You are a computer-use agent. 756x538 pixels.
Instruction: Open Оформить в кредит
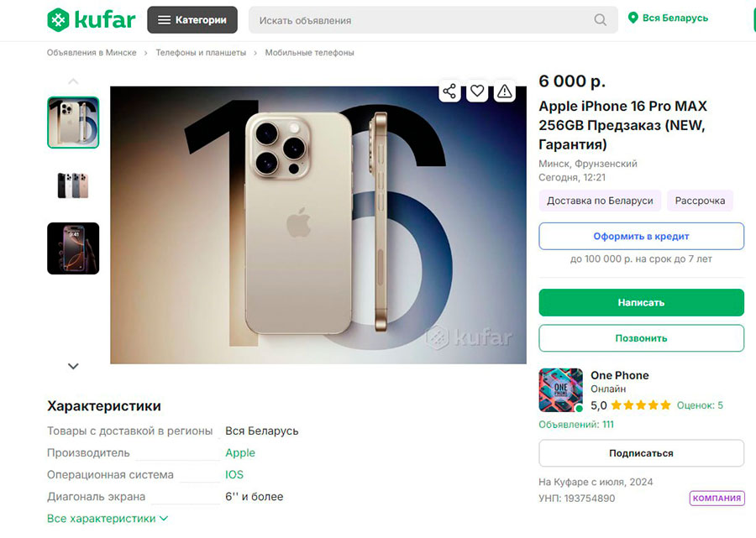[x=641, y=236]
